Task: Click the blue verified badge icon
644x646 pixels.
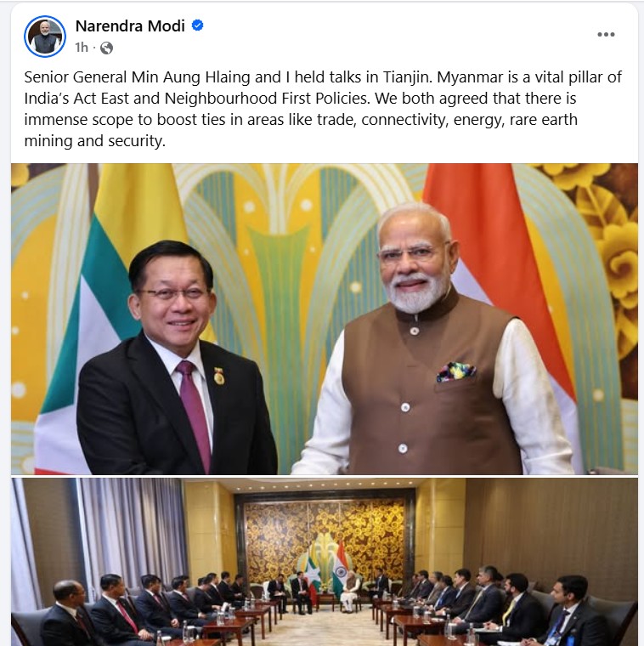Action: pos(198,25)
